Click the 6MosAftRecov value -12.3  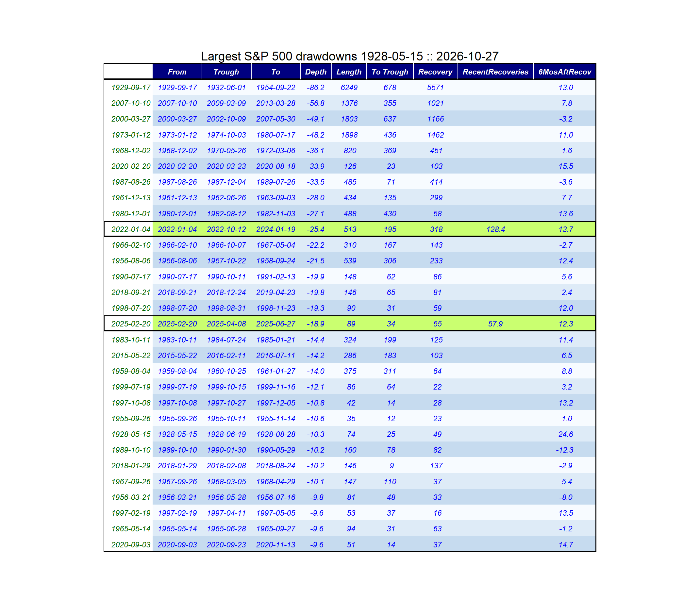click(x=564, y=450)
